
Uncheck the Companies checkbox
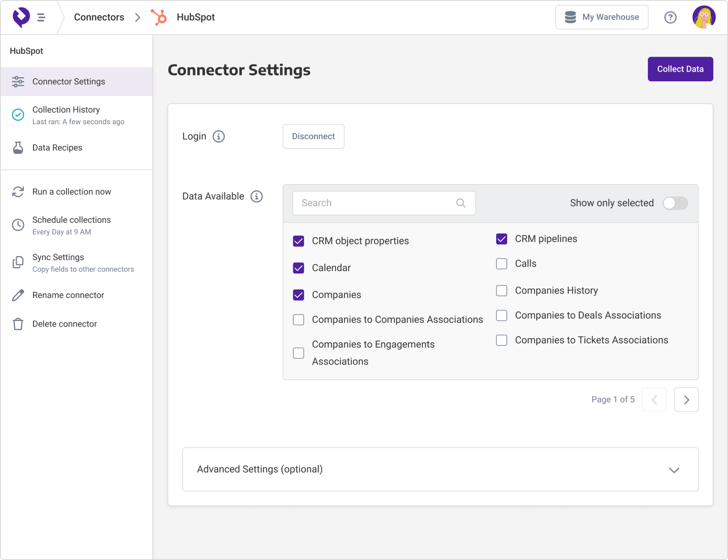coord(298,295)
